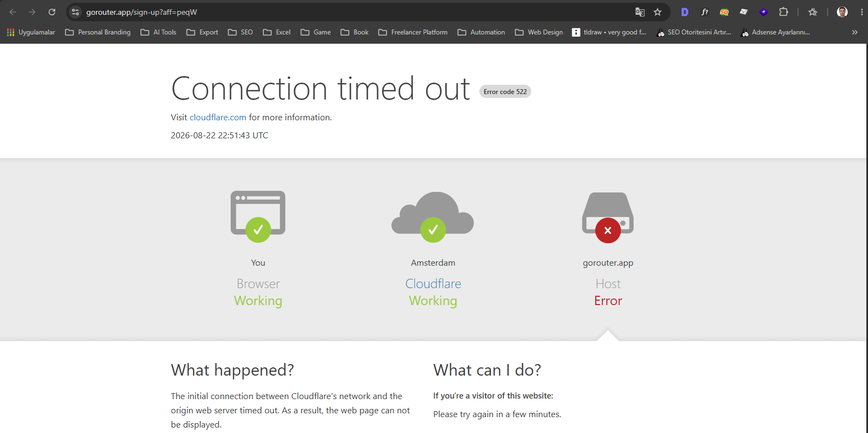
Task: Click the Error code 522 badge
Action: (x=505, y=91)
